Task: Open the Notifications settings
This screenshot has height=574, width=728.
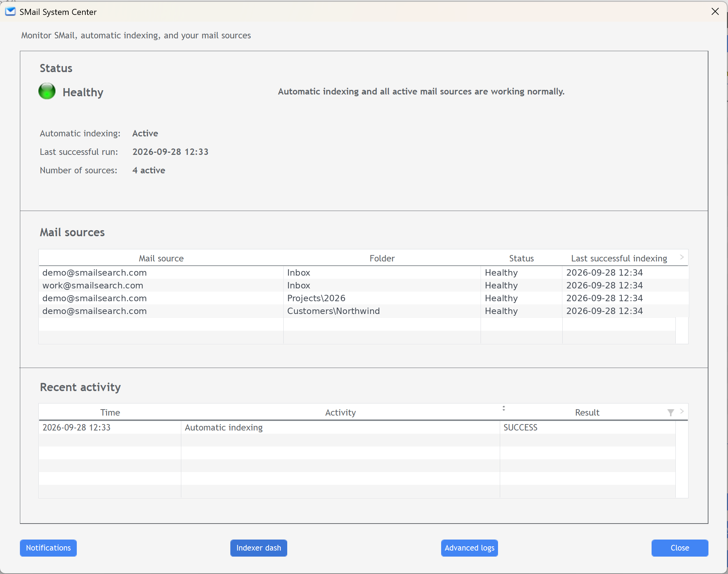Action: [x=48, y=548]
